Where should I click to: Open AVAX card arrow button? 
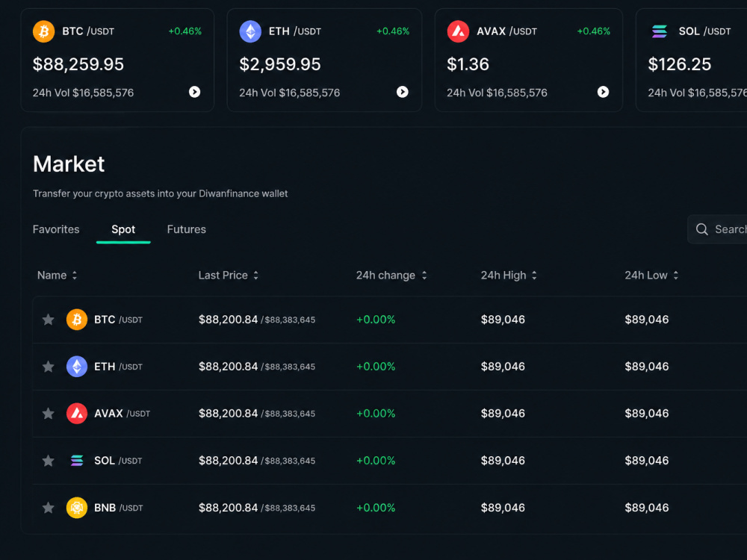point(603,92)
